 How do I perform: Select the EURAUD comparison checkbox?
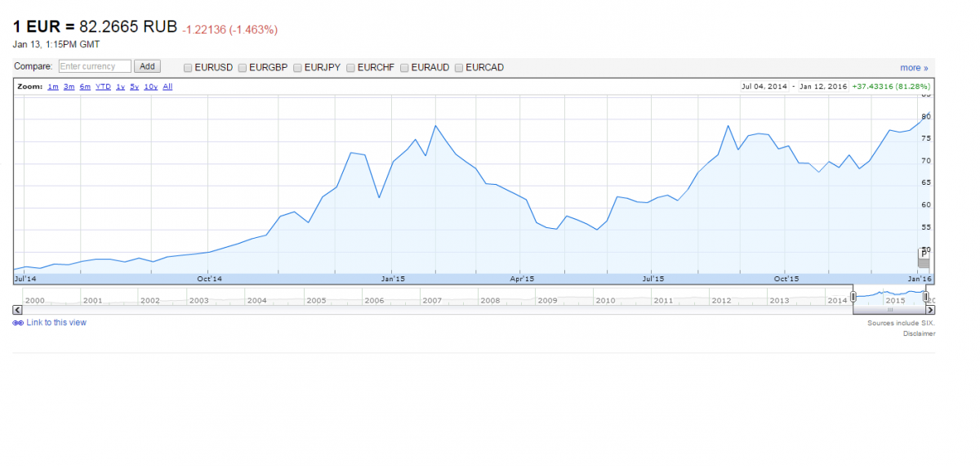pyautogui.click(x=404, y=68)
